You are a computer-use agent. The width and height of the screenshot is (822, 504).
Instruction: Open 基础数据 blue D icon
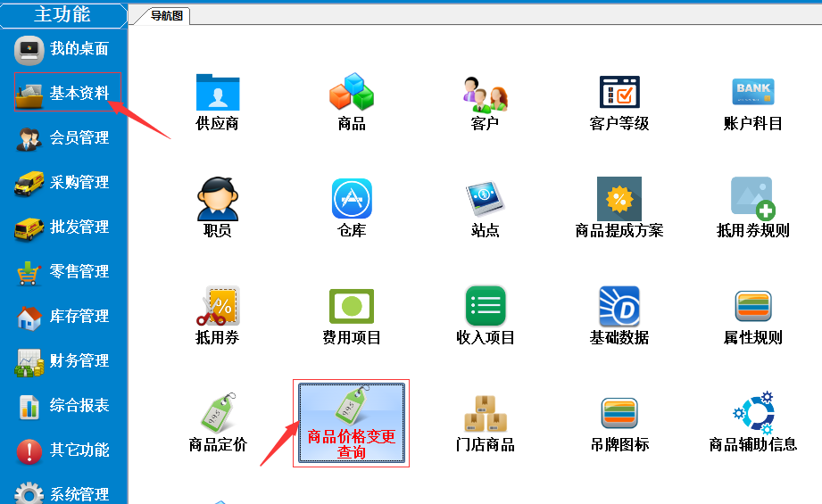click(x=619, y=316)
